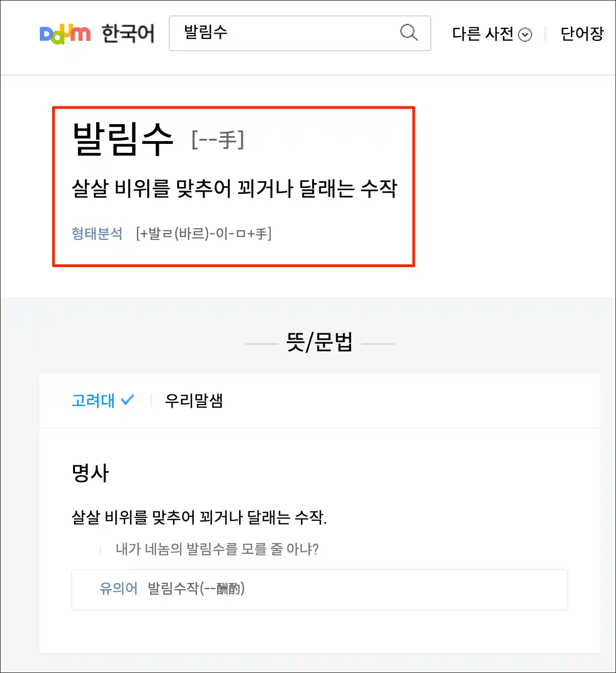Click the magnifier search icon
The width and height of the screenshot is (616, 673).
409,33
